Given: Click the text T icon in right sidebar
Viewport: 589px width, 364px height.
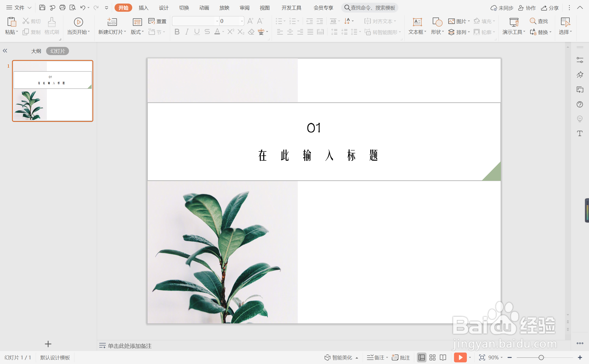Looking at the screenshot, I should [x=580, y=133].
